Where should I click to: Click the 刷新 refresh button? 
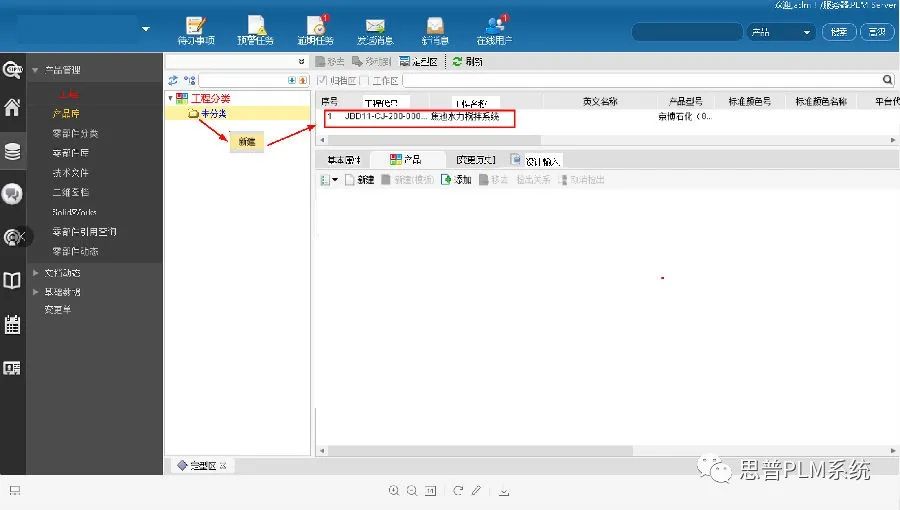(x=467, y=61)
